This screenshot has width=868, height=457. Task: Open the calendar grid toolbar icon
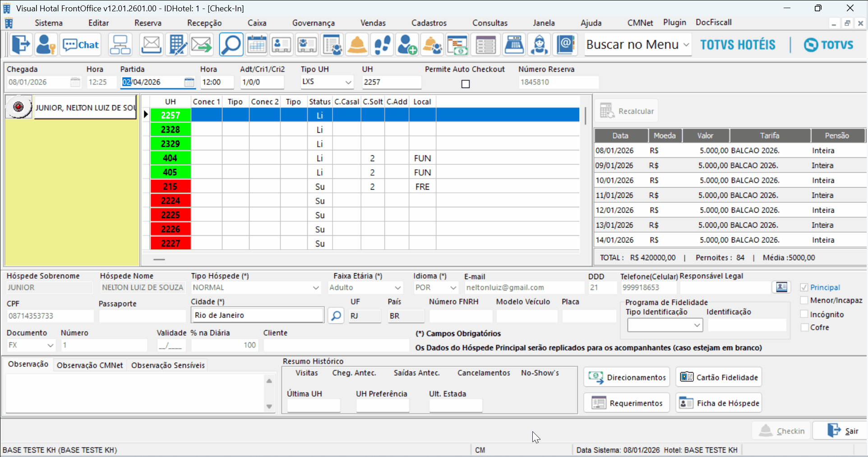pyautogui.click(x=257, y=45)
